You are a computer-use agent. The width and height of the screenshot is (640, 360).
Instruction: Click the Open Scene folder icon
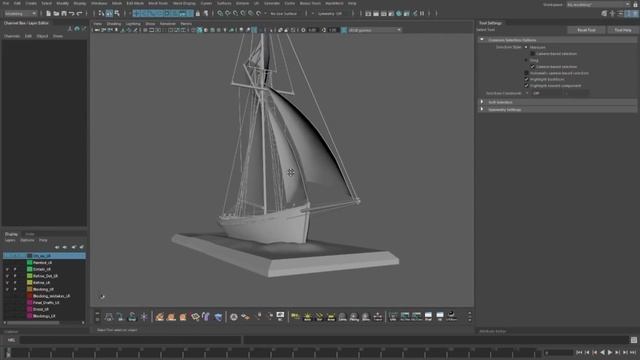pos(56,13)
